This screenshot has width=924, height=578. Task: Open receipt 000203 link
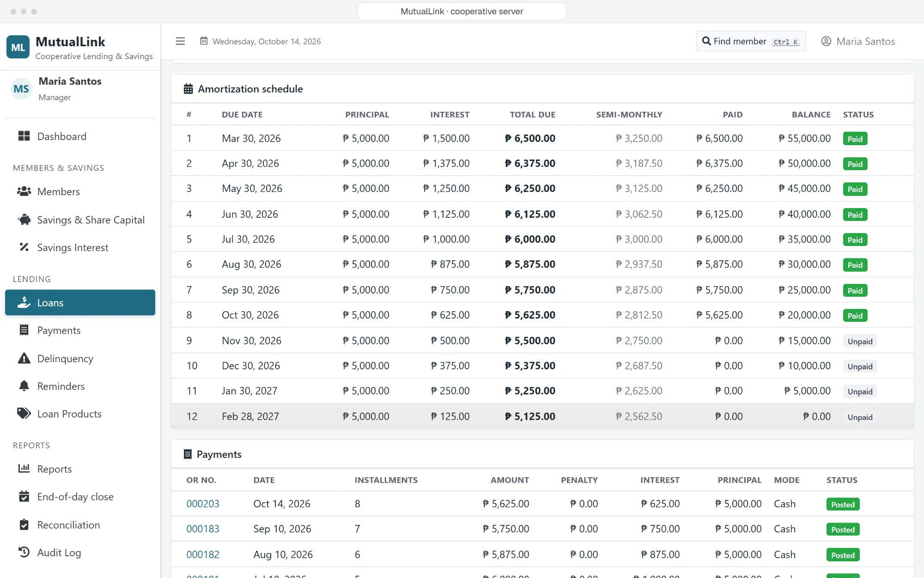(203, 504)
